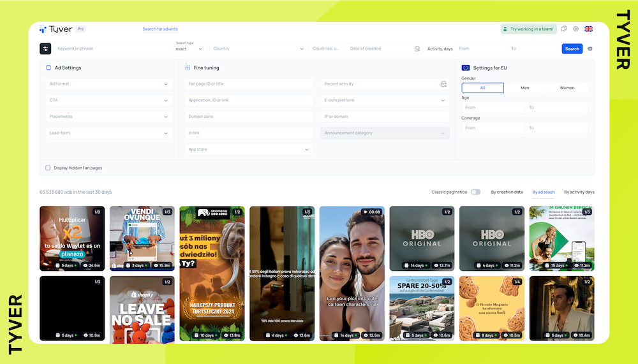The height and width of the screenshot is (364, 638).
Task: Toggle the filter settings icon button
Action: 45,49
